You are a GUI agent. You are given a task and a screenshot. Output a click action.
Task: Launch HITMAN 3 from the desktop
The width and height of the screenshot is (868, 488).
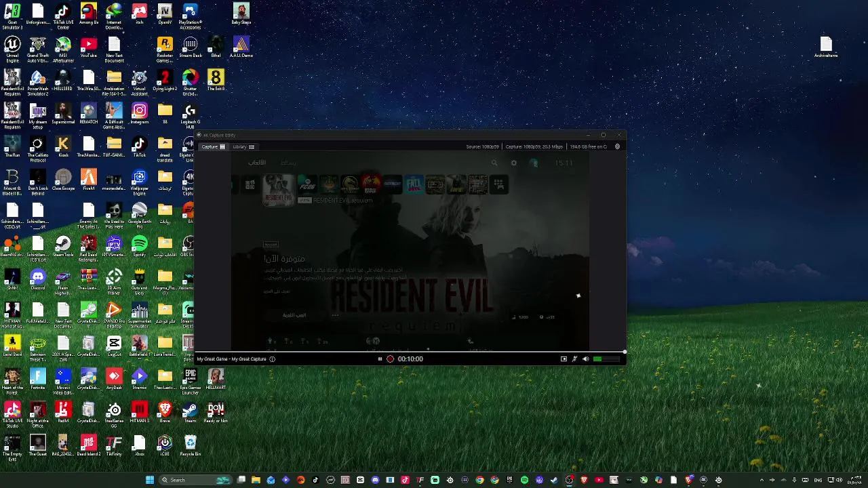pyautogui.click(x=139, y=413)
